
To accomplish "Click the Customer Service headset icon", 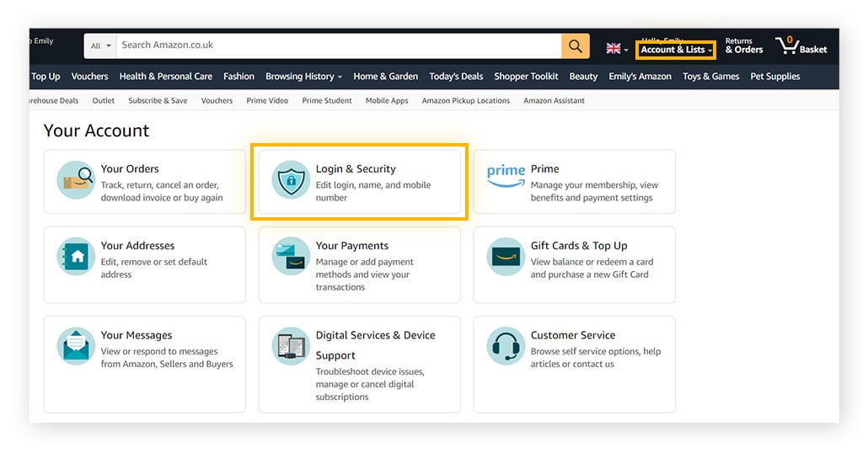I will (x=506, y=347).
